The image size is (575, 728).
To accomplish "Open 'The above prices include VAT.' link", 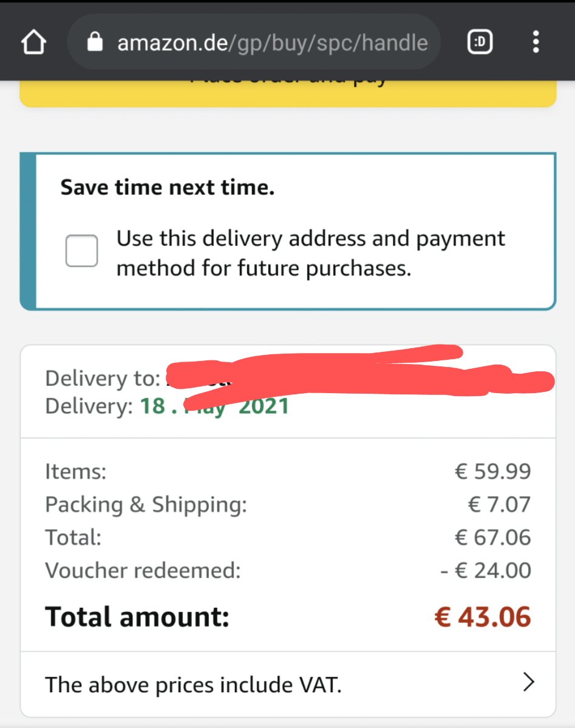I will pos(193,685).
